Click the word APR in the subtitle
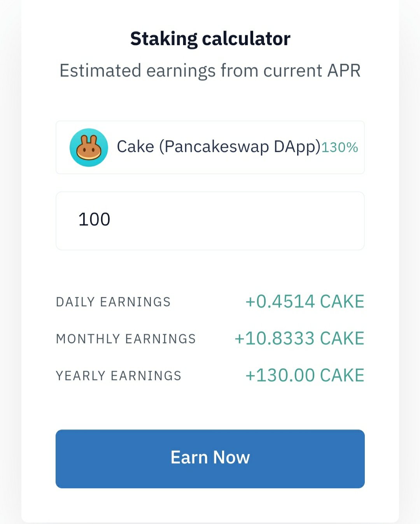The image size is (420, 524). click(344, 71)
